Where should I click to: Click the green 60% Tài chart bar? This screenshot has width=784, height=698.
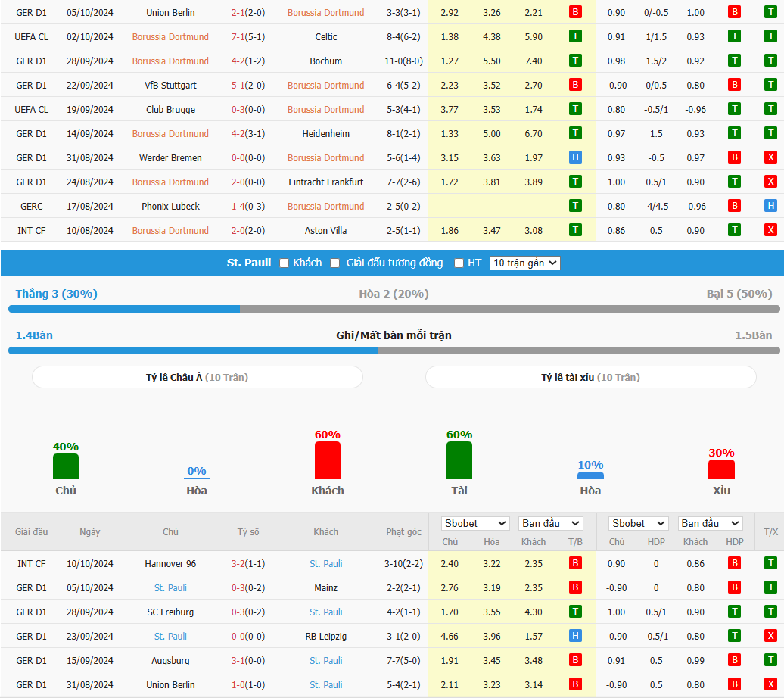coord(459,460)
